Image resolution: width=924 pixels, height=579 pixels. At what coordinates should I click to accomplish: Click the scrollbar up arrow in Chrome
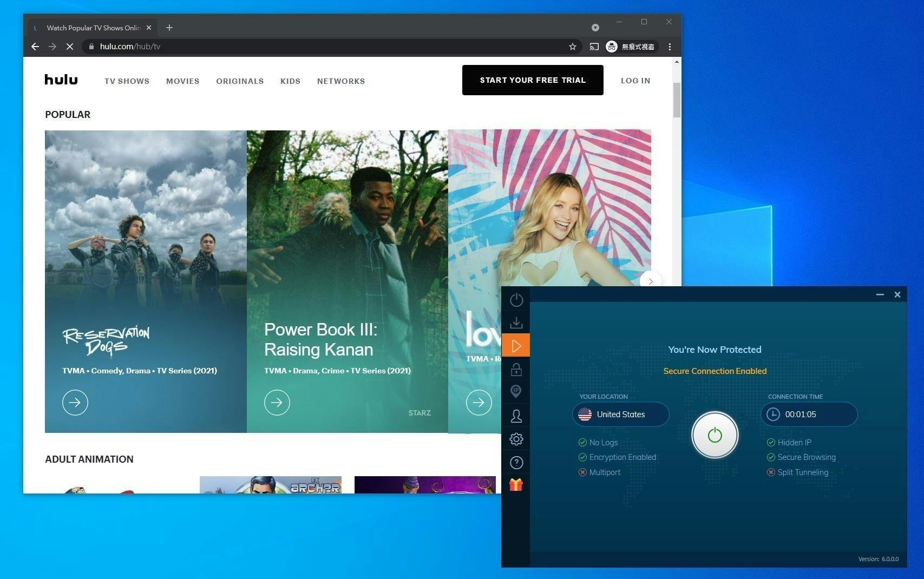tap(677, 62)
